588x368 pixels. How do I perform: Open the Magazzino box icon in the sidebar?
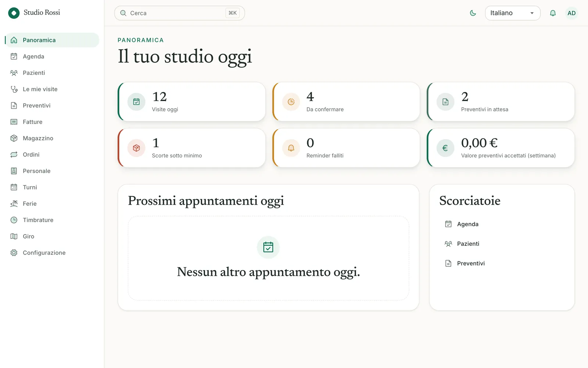[x=14, y=138]
